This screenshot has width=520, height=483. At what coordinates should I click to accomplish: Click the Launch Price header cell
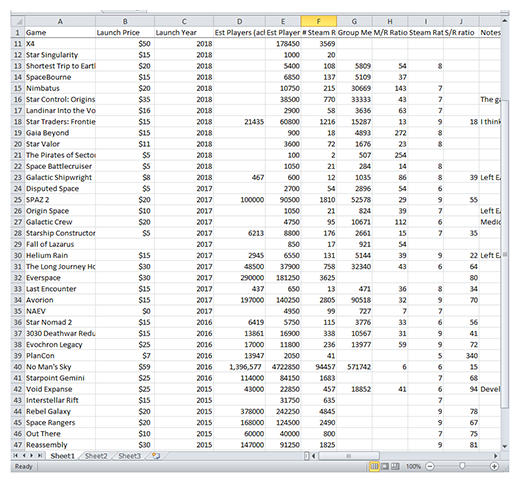[x=125, y=32]
